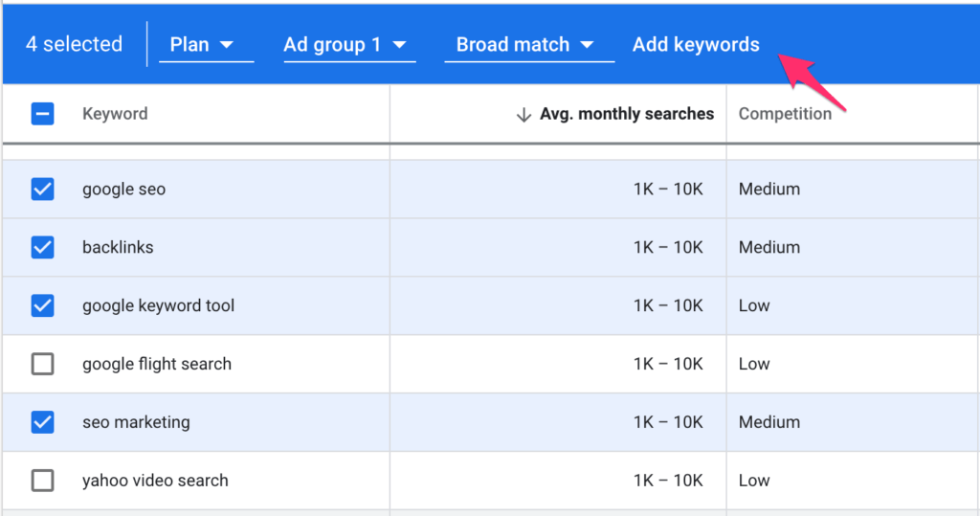Sort by Avg. monthly searches header
Screen dimensions: 980x516
coord(626,114)
